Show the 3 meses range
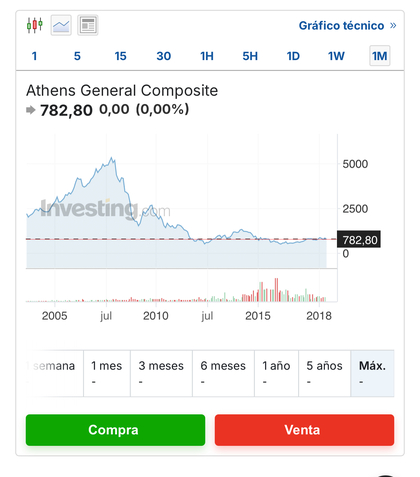 pos(161,373)
